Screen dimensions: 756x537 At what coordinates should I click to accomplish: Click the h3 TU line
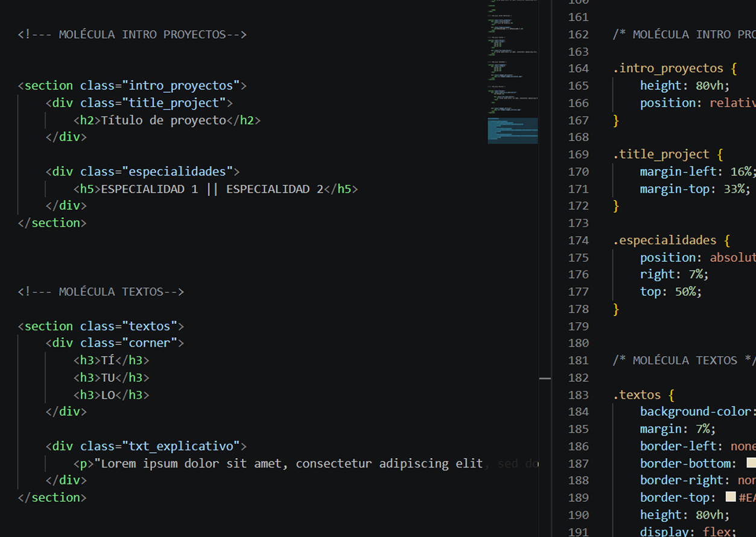[111, 377]
